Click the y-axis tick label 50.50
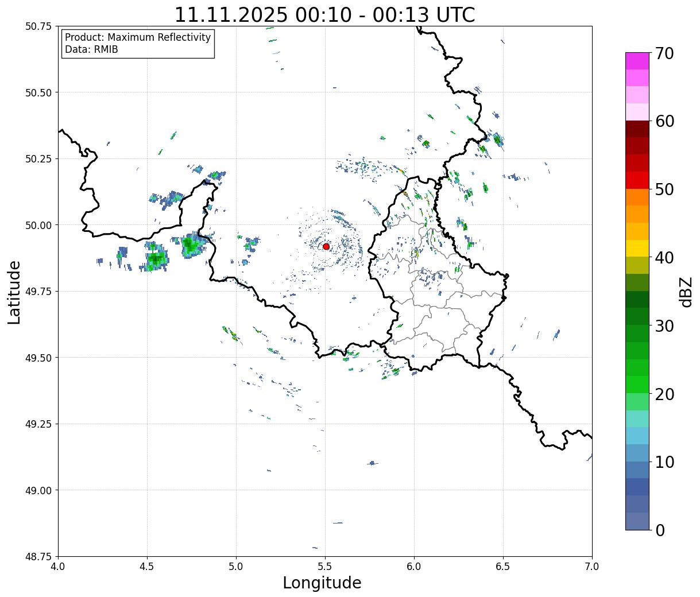This screenshot has height=597, width=700. [x=38, y=92]
